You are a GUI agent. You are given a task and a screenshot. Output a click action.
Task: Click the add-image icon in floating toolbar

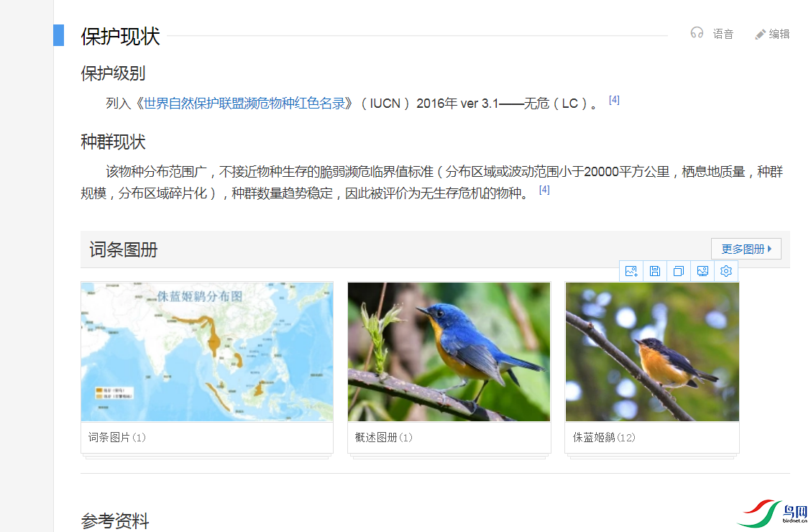pyautogui.click(x=631, y=271)
